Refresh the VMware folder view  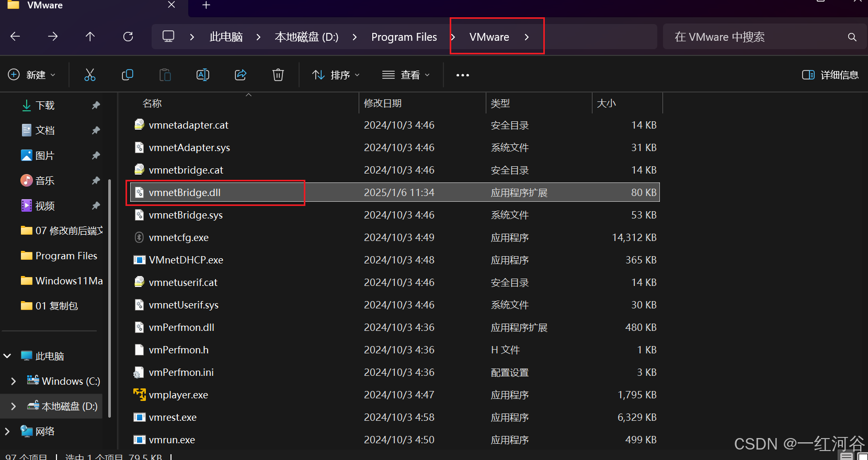tap(128, 37)
